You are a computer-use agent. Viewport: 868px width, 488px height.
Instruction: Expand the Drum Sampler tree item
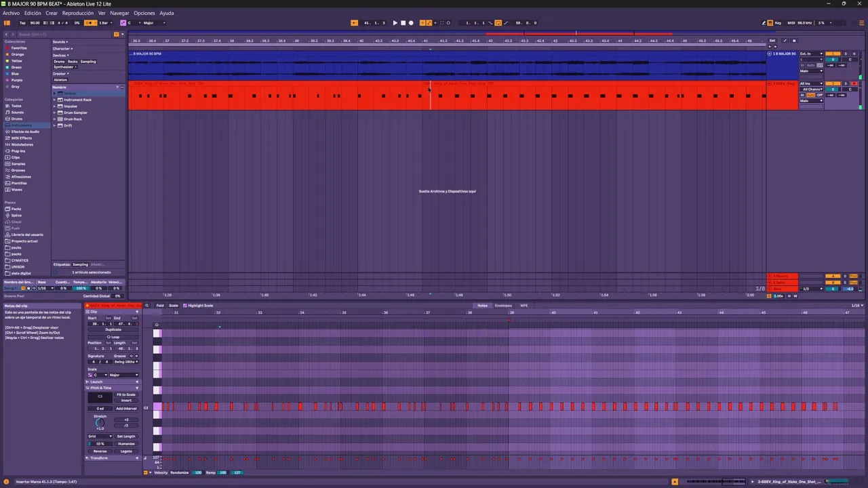[x=54, y=113]
